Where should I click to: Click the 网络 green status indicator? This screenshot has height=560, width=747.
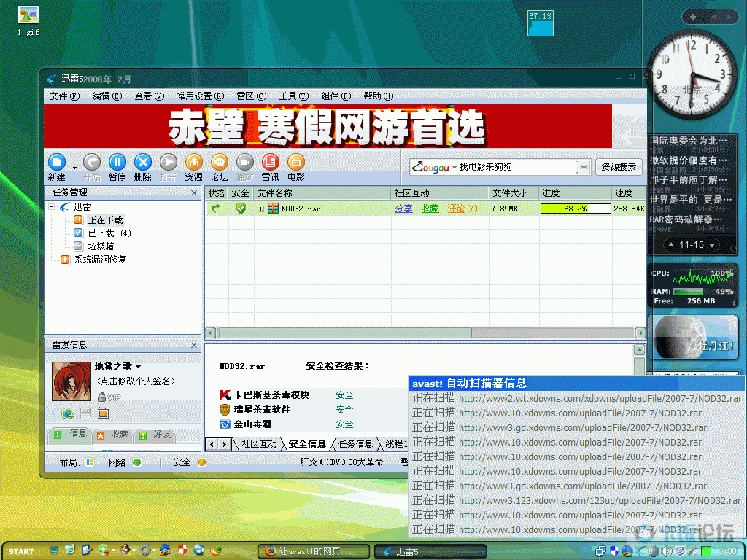[137, 462]
